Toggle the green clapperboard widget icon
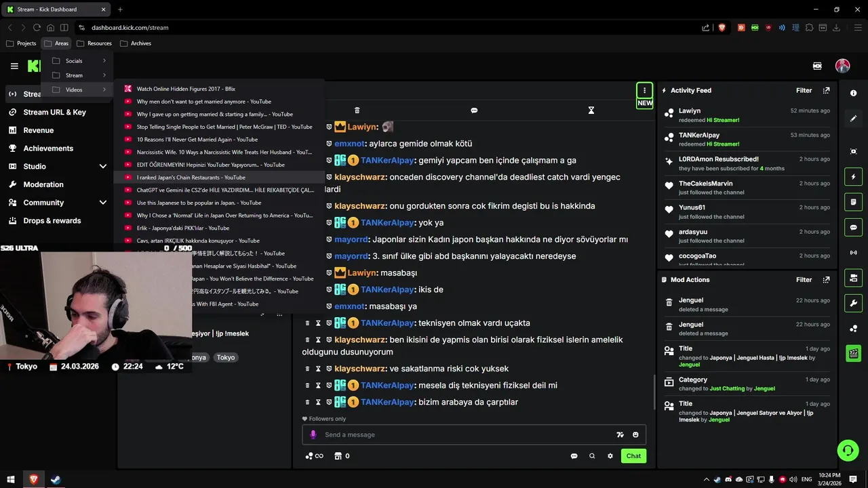The image size is (868, 488). 854,353
